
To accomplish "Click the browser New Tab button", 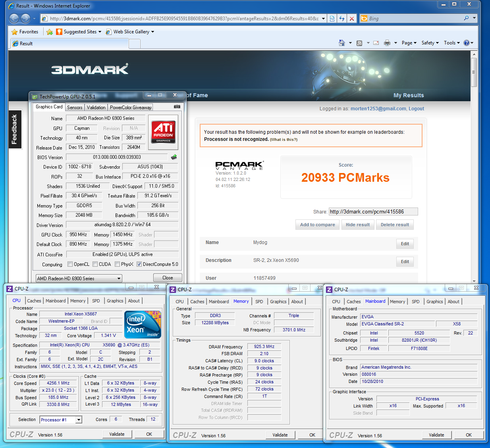I will point(135,44).
